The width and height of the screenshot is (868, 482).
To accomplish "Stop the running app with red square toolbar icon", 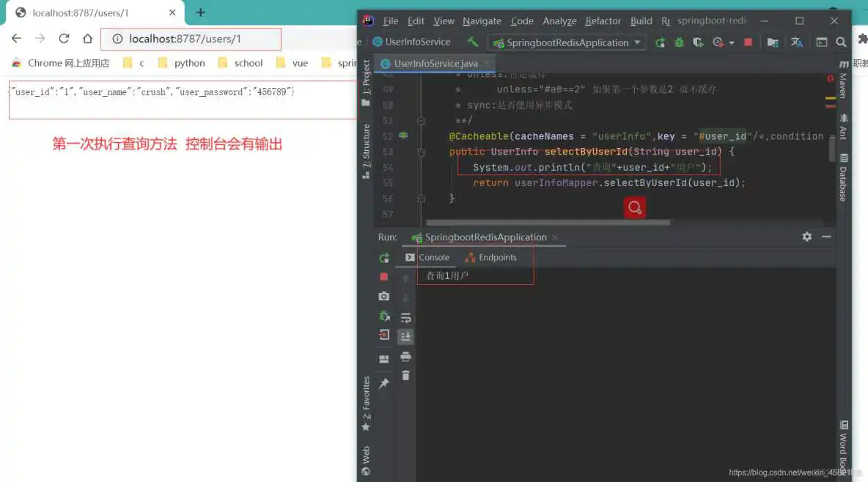I will (748, 42).
